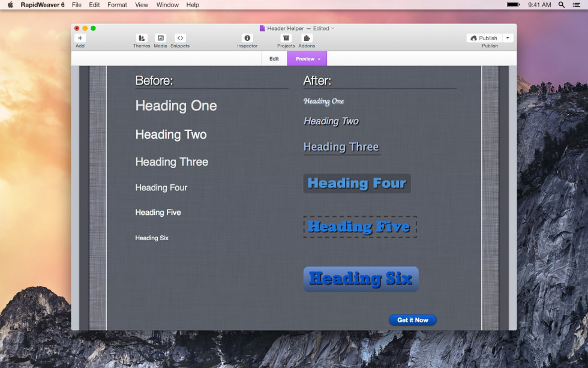This screenshot has height=368, width=588.
Task: Open the View menu
Action: (x=142, y=5)
